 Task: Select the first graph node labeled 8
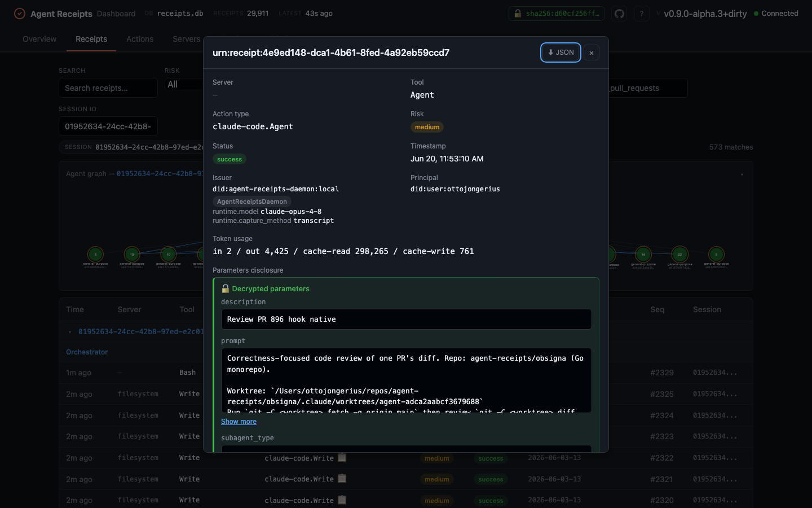pyautogui.click(x=95, y=255)
